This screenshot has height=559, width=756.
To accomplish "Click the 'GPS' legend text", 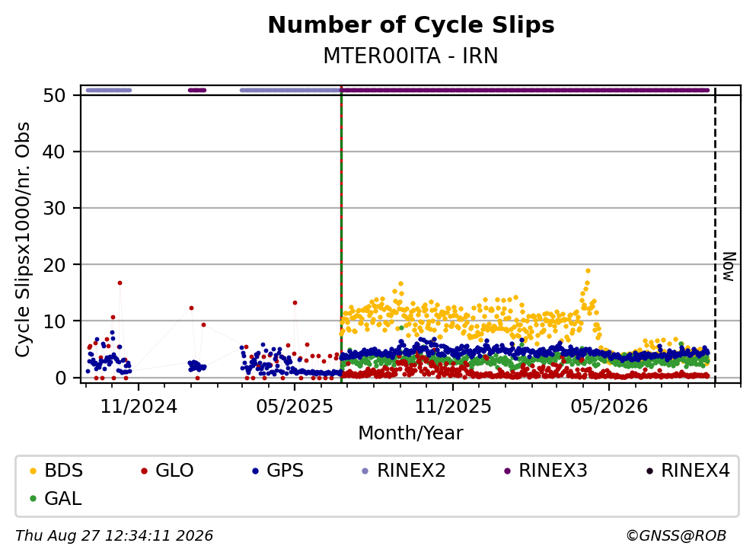I will pyautogui.click(x=285, y=471).
